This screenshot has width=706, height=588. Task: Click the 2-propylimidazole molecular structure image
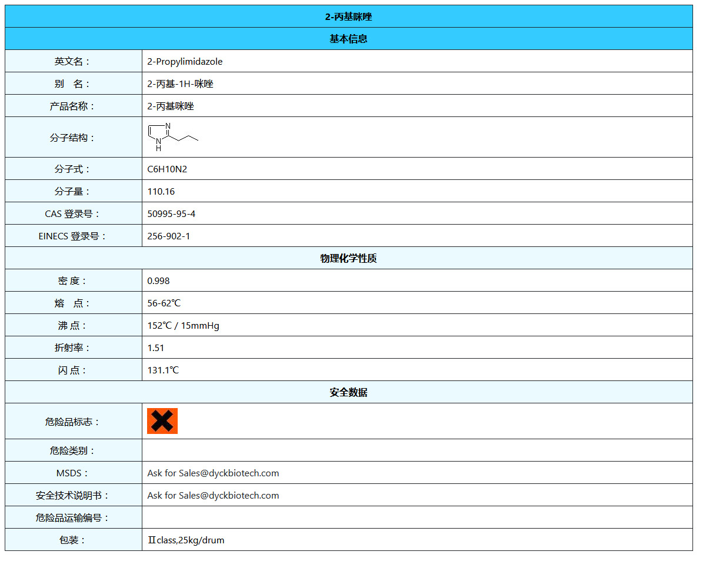click(x=173, y=137)
